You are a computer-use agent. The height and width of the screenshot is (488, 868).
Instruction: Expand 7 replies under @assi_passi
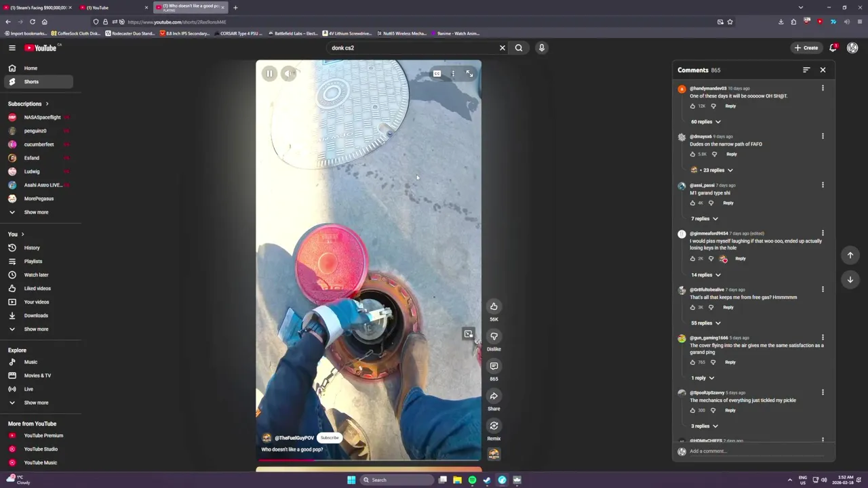tap(705, 218)
